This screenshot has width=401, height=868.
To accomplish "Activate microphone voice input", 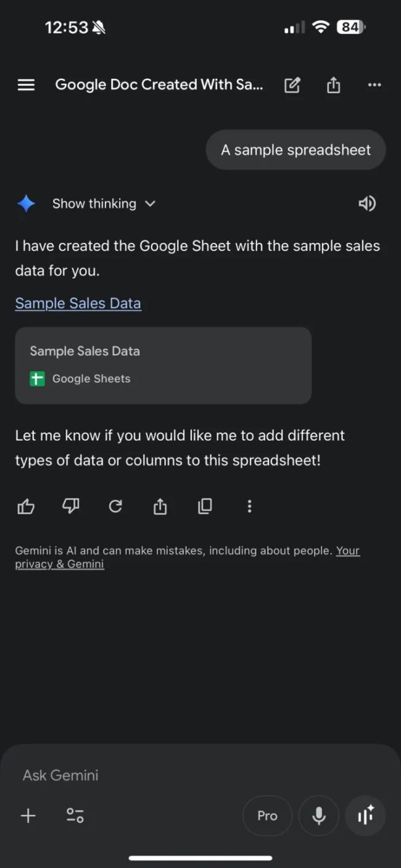I will click(x=319, y=816).
